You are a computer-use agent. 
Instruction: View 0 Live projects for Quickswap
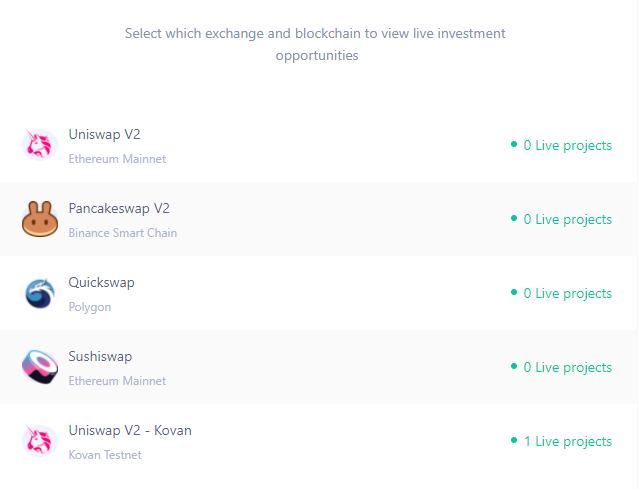(x=568, y=293)
